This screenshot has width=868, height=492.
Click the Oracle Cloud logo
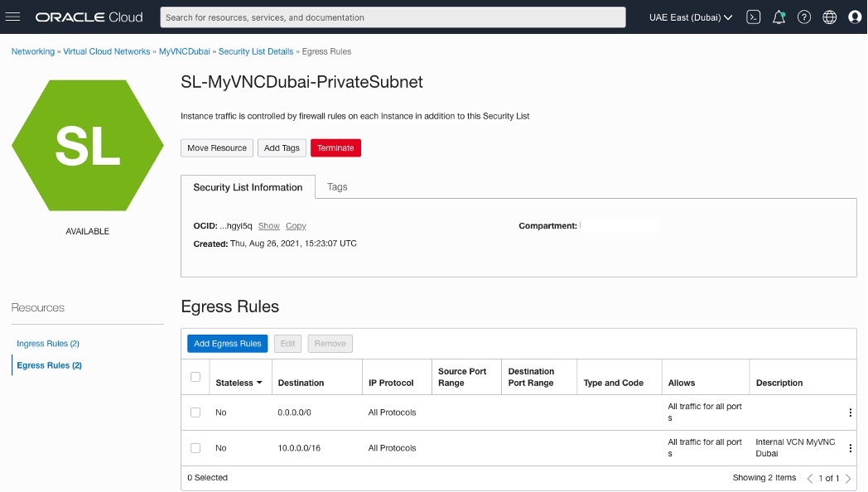89,17
